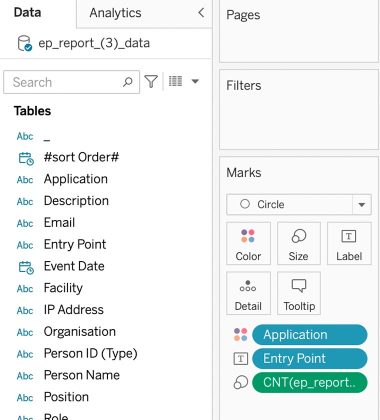Collapse the Data pane with chevron
The width and height of the screenshot is (380, 420).
[x=201, y=13]
